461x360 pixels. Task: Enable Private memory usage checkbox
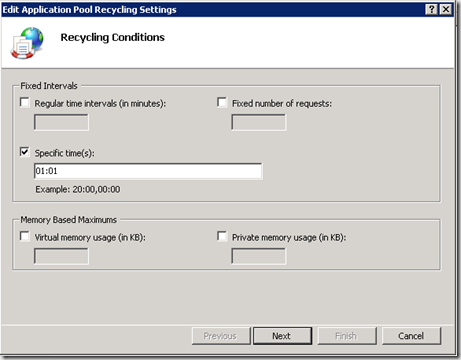click(x=222, y=236)
